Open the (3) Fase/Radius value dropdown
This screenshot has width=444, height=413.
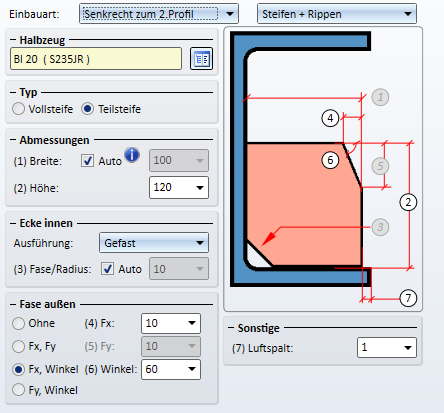[x=179, y=269]
